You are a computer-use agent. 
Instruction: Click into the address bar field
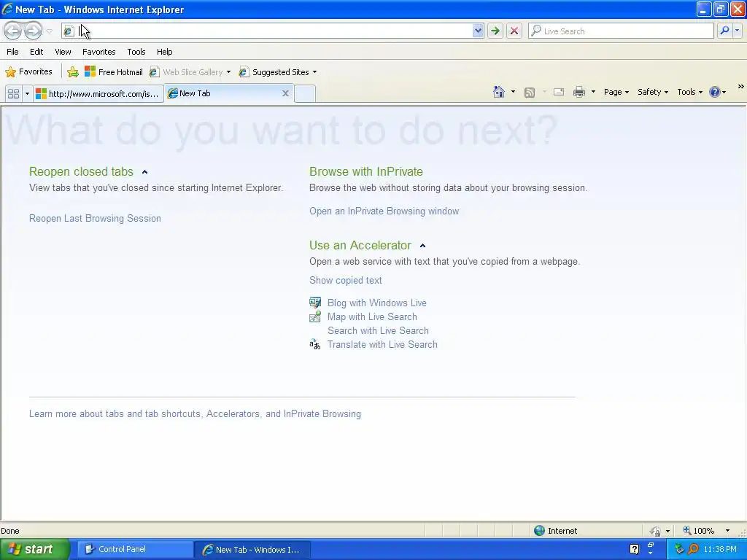coord(272,31)
